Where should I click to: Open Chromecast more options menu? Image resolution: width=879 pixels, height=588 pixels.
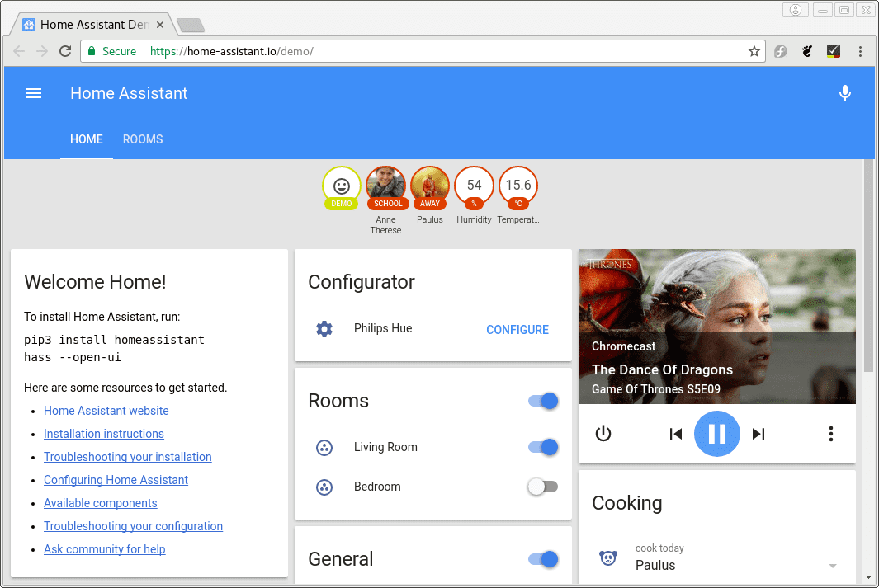(830, 434)
